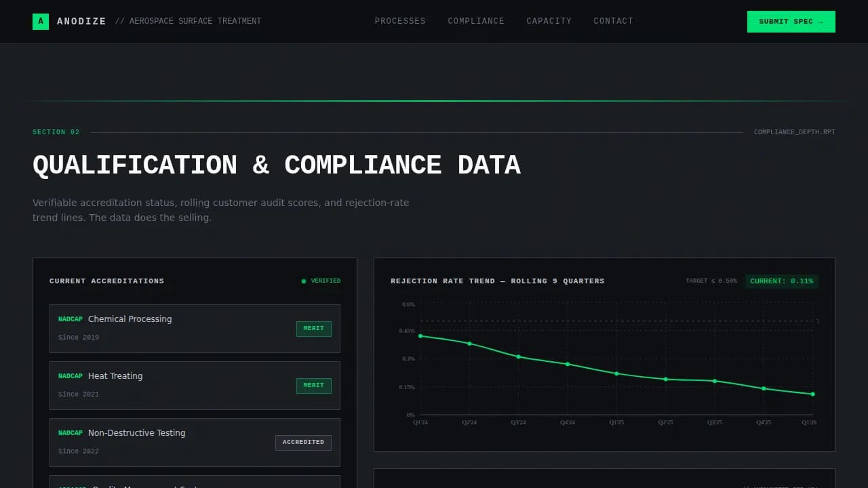868x488 pixels.
Task: Click the MERIT badge for Chemical Processing
Action: point(314,329)
